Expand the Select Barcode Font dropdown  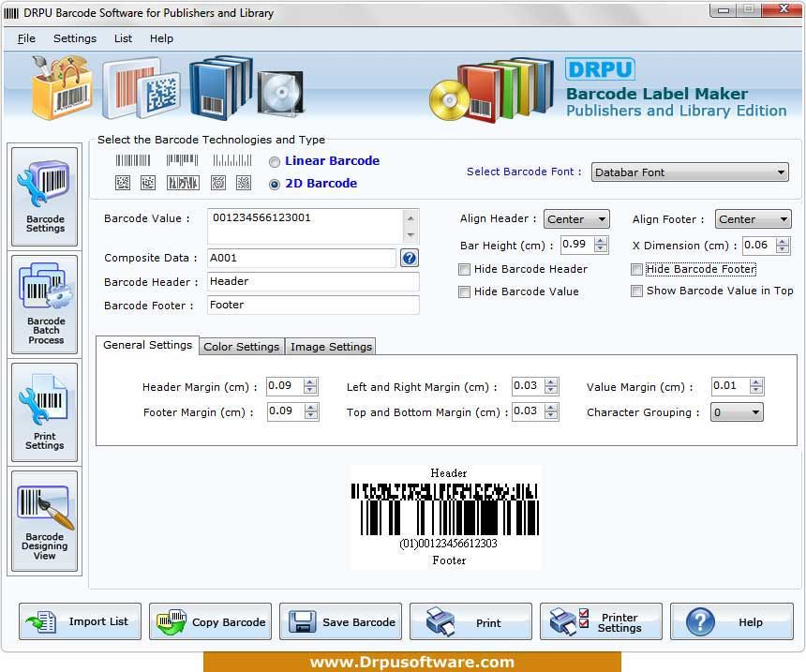tap(690, 172)
